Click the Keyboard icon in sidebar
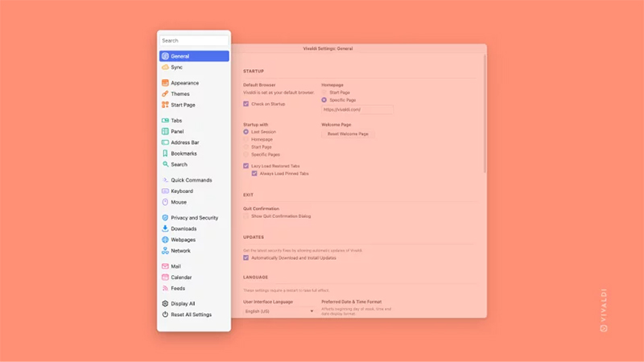This screenshot has width=644, height=362. 165,191
